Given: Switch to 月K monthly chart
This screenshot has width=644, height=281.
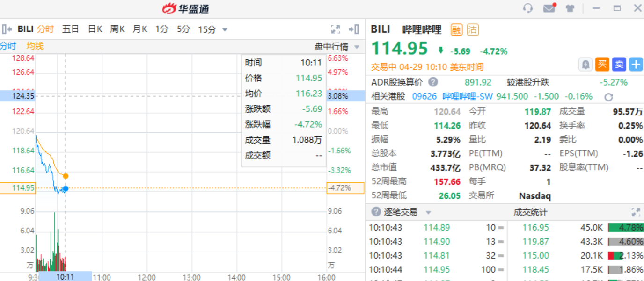Looking at the screenshot, I should click(x=140, y=29).
